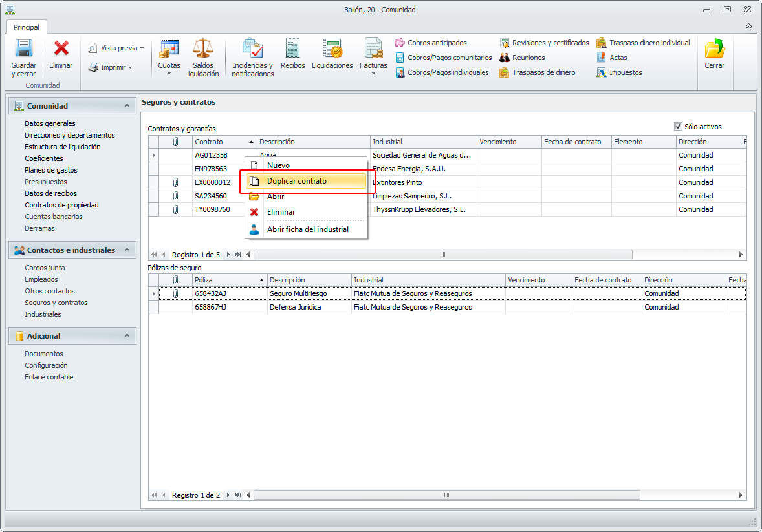Choose Abrir ficha del industrial

pos(306,229)
